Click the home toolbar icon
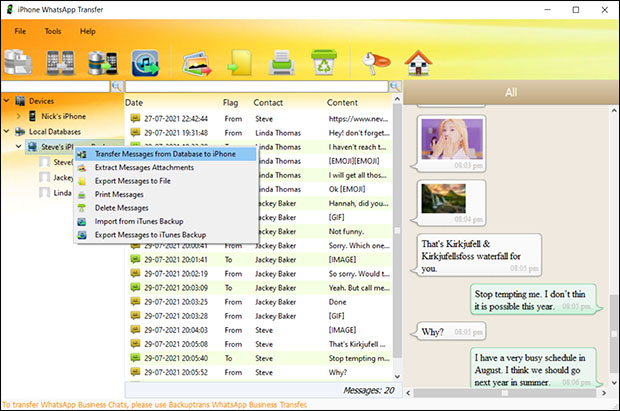 416,62
